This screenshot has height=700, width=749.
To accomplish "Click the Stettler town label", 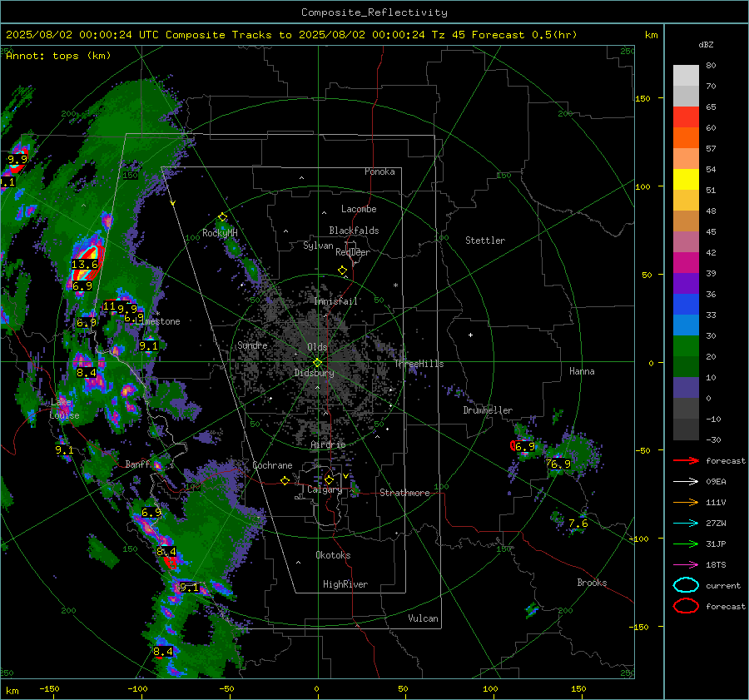I will [x=485, y=241].
